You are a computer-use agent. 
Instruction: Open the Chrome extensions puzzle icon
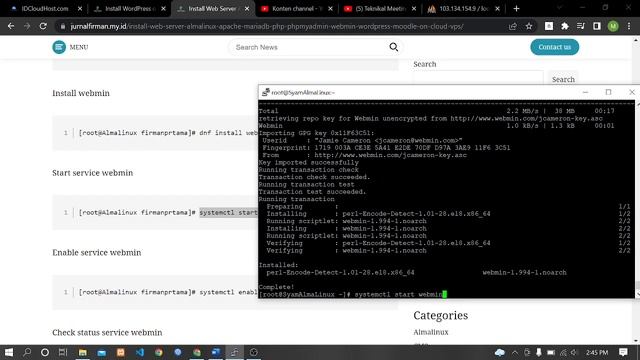click(x=565, y=26)
